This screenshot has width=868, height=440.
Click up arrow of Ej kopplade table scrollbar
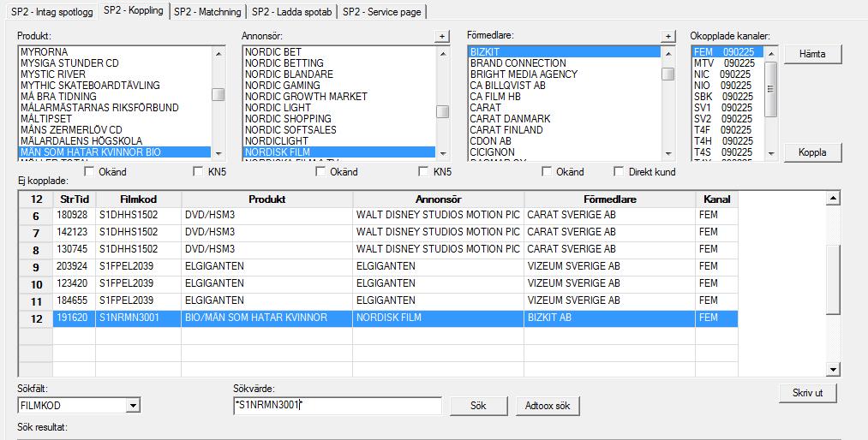[833, 199]
